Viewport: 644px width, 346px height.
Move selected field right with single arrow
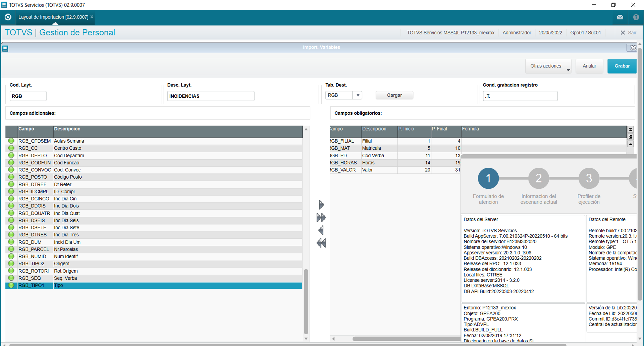pos(321,205)
